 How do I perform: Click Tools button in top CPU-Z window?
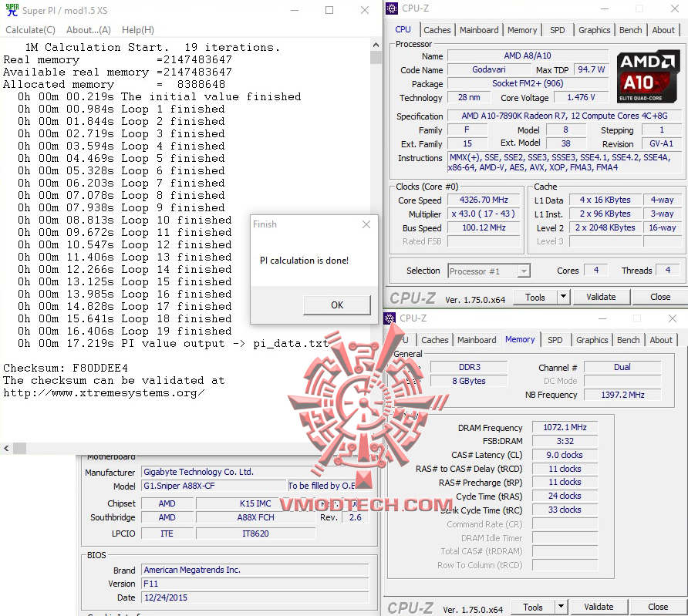pyautogui.click(x=535, y=298)
